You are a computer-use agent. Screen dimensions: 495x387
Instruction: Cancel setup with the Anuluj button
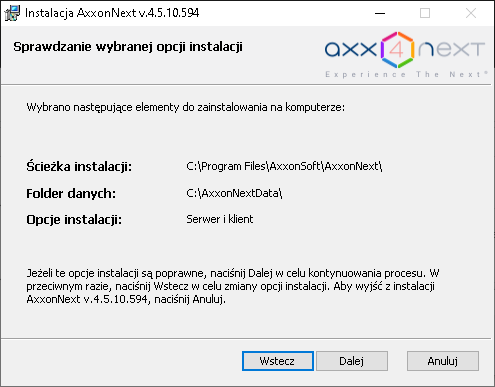coord(443,361)
